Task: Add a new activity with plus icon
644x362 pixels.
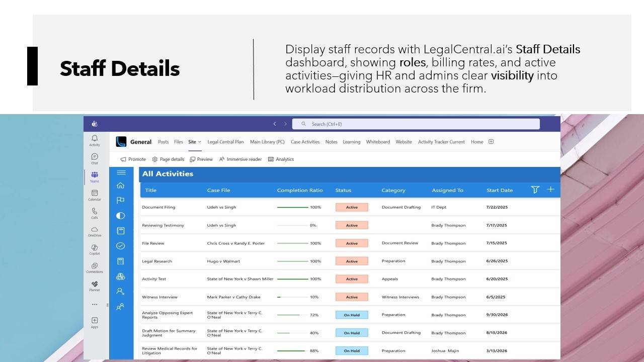Action: 550,190
